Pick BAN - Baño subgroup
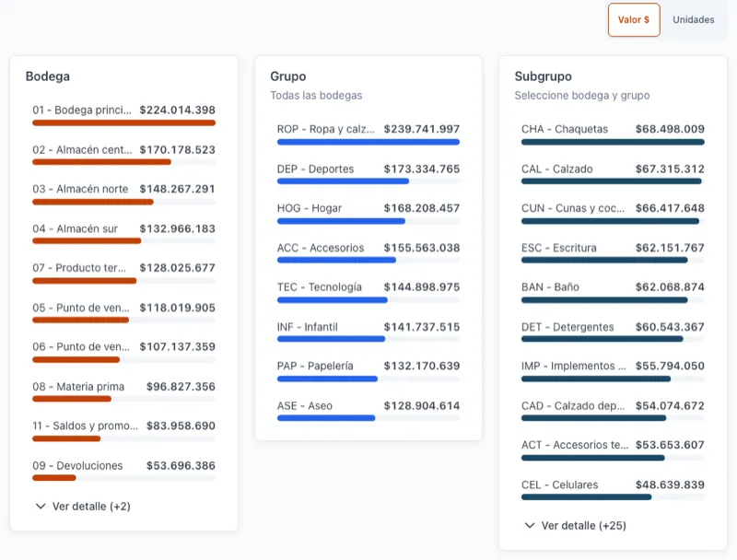 [x=613, y=293]
